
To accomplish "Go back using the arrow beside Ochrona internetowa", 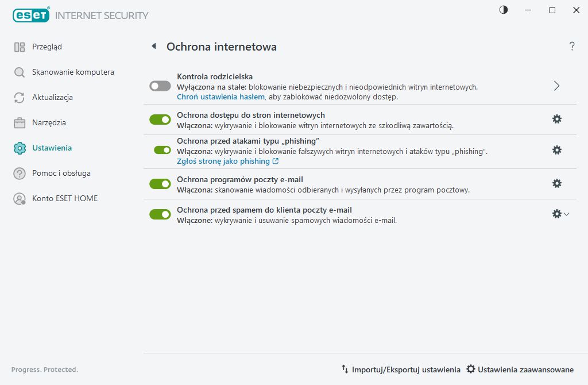I will tap(154, 47).
